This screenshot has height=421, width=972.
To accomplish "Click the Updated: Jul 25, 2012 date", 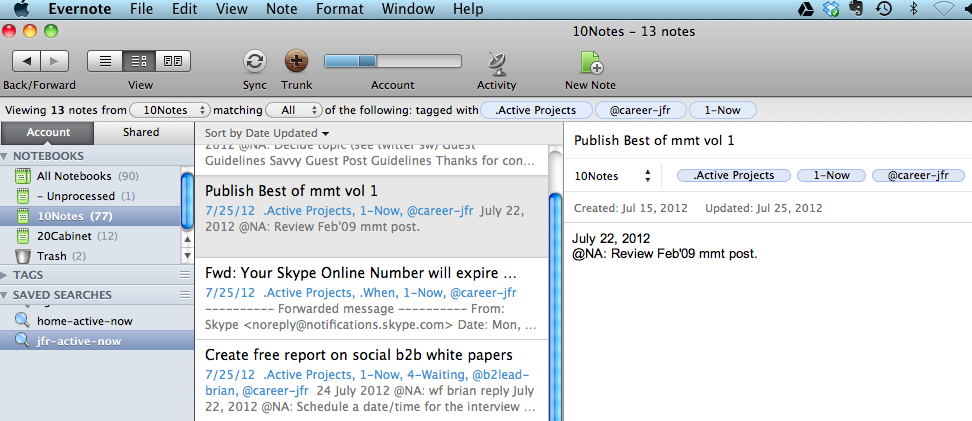I will click(764, 208).
